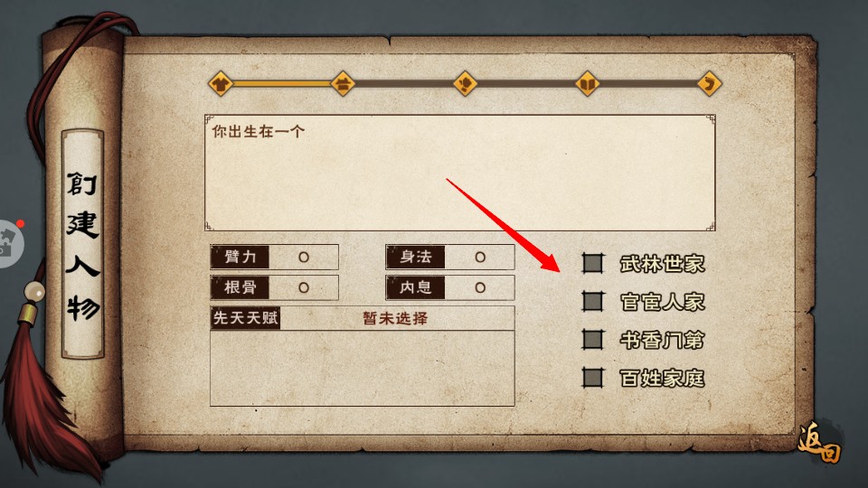Click the 暂未选择 talent text

395,318
